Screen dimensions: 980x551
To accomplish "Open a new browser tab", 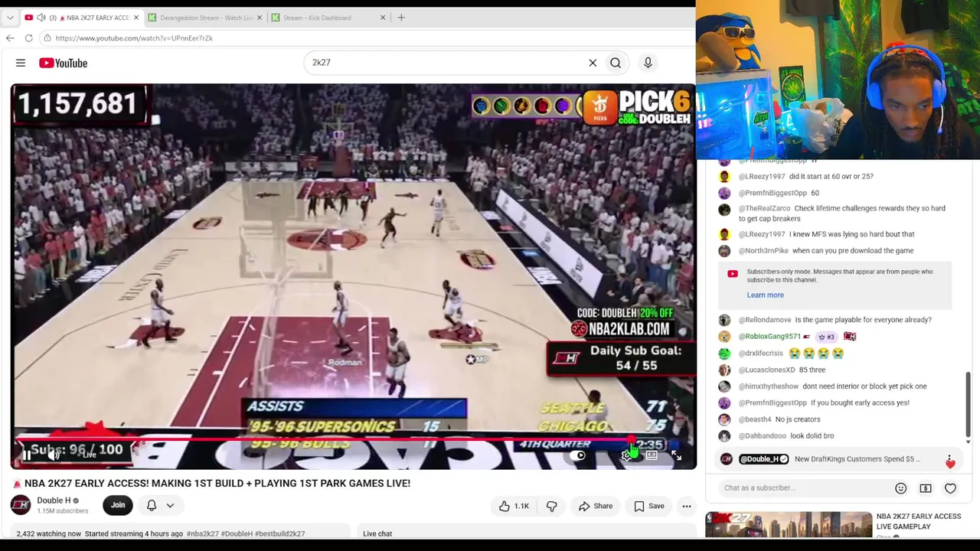I will [401, 18].
